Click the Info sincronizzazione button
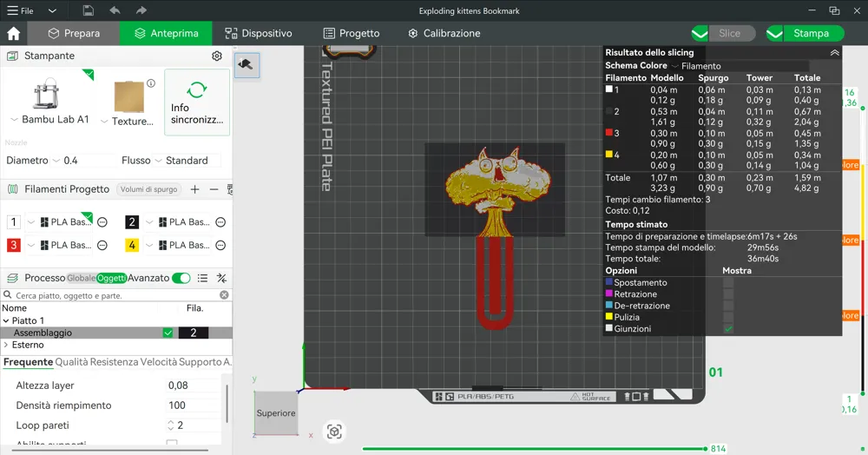 tap(197, 102)
